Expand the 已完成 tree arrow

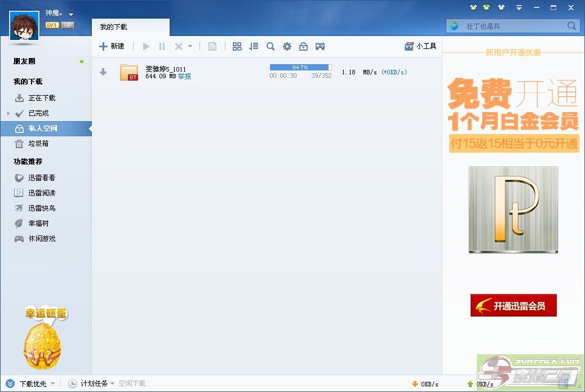coord(8,113)
